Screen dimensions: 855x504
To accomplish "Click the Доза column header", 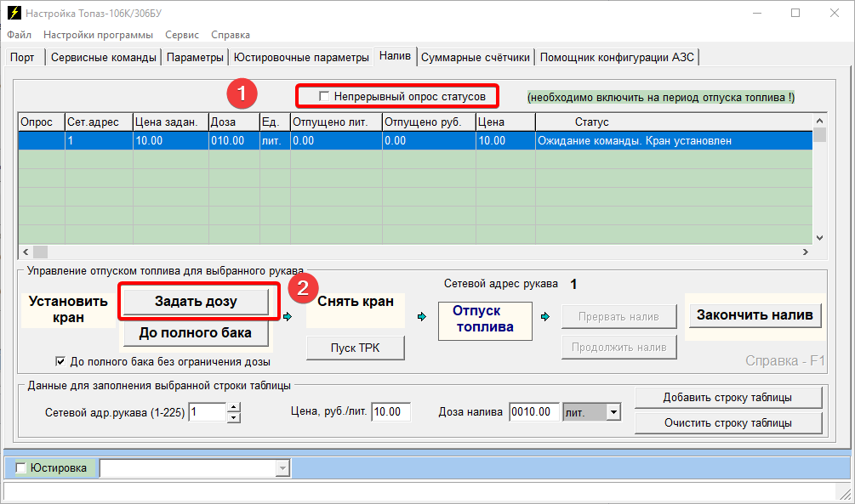I will click(x=234, y=122).
